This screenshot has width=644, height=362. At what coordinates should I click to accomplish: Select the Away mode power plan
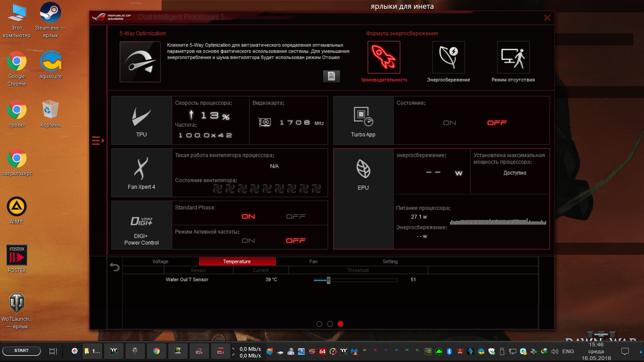pyautogui.click(x=513, y=57)
